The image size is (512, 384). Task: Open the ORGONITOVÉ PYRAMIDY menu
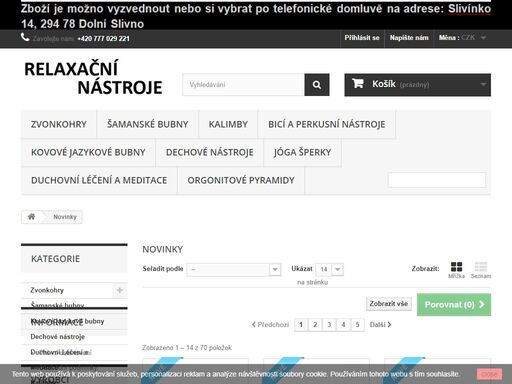tap(241, 180)
